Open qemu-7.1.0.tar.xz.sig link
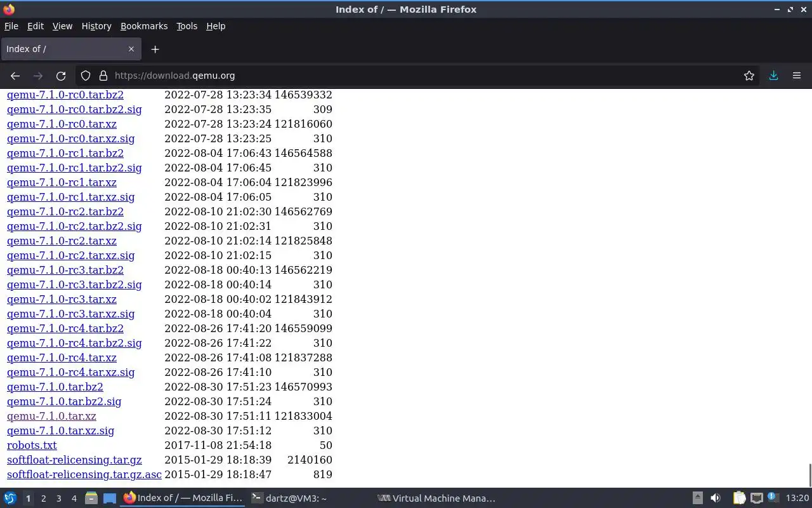The image size is (812, 508). [x=60, y=431]
